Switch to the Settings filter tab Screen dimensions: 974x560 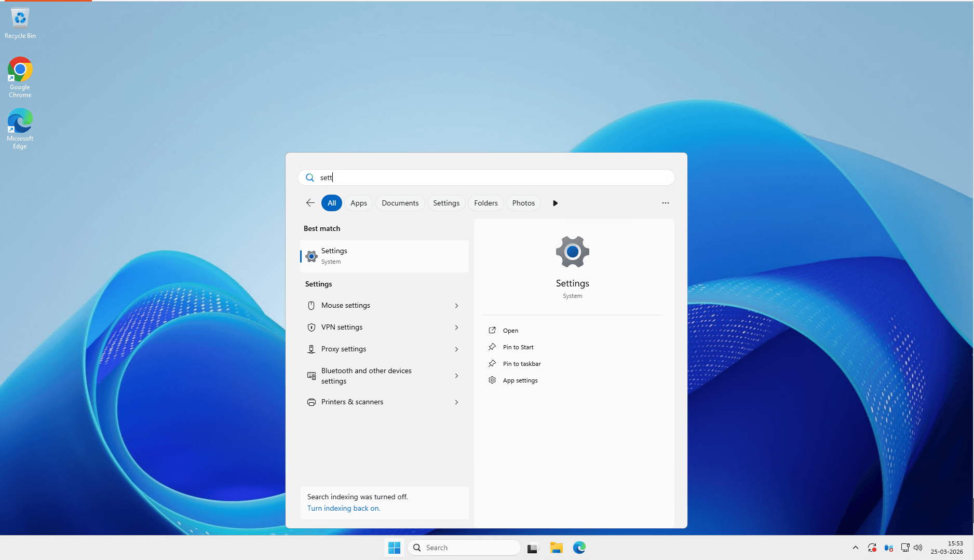pos(446,203)
